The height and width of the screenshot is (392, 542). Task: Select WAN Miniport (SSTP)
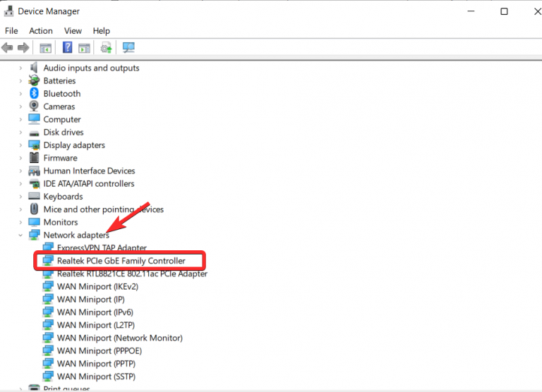click(x=96, y=376)
